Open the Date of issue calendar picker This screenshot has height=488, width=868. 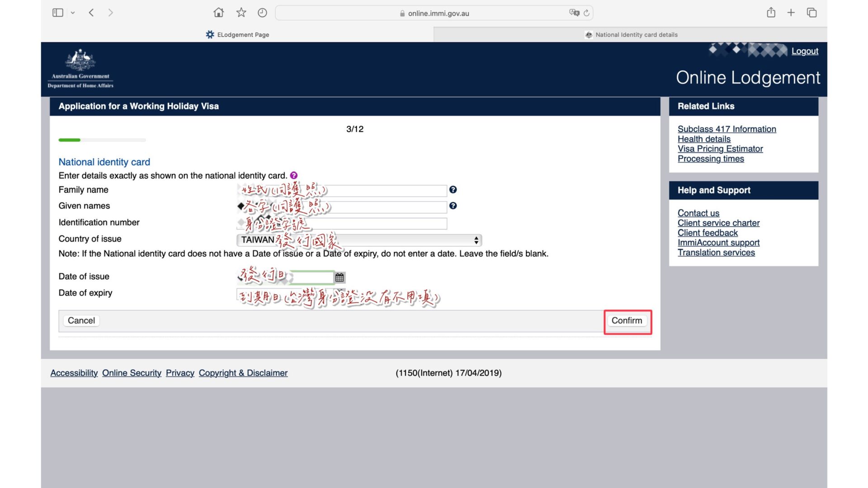click(x=340, y=277)
